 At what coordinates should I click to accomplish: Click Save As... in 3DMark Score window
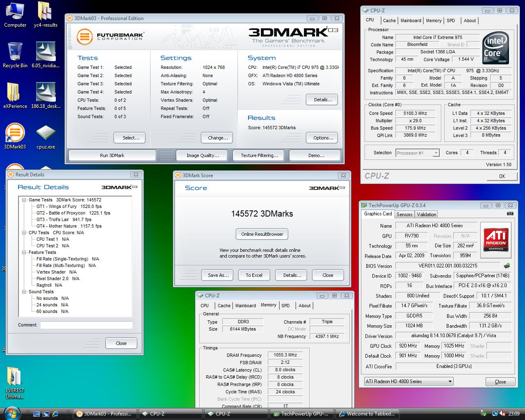point(218,275)
